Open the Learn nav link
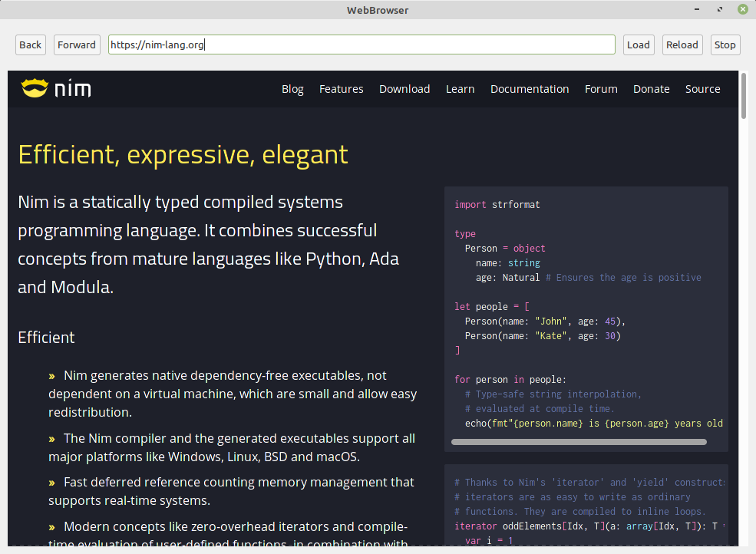The height and width of the screenshot is (554, 756). point(460,89)
